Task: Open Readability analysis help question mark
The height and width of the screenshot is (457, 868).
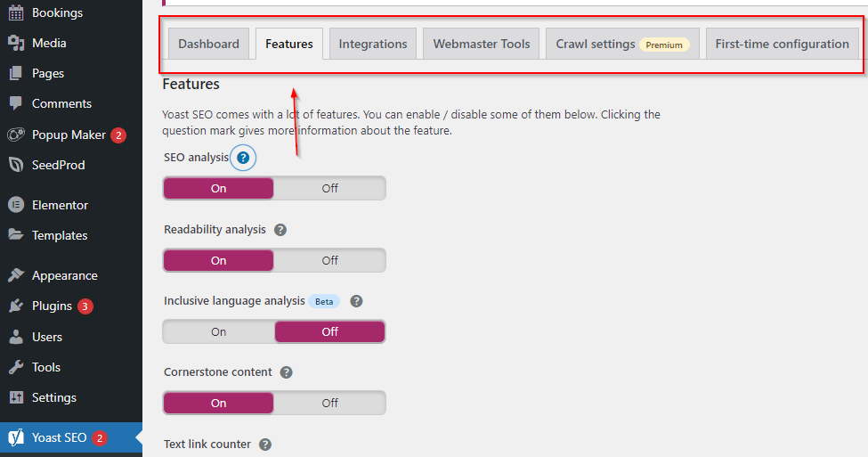Action: 280,230
